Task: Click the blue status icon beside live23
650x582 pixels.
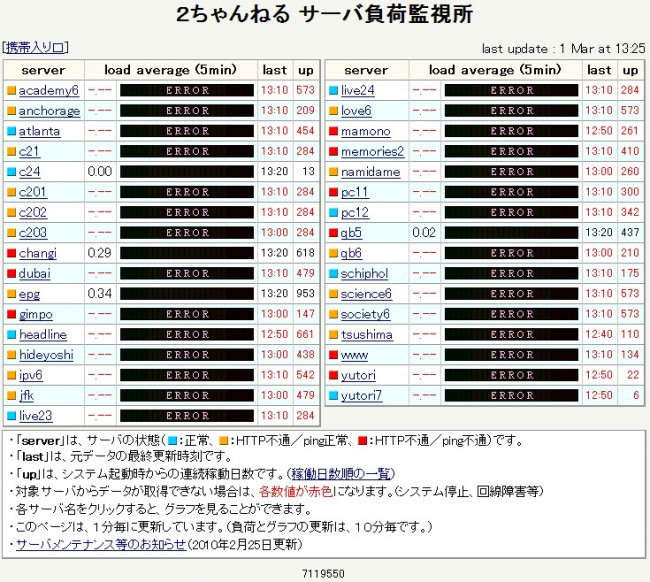Action: click(x=12, y=415)
